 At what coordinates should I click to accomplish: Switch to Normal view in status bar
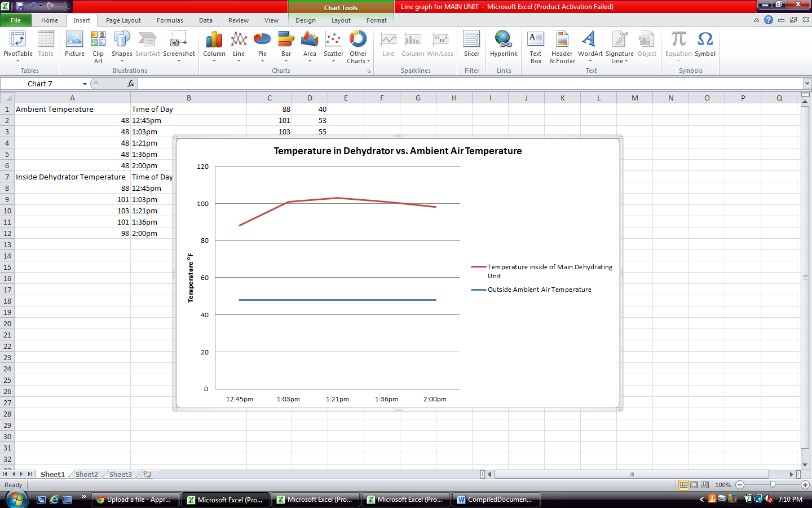point(683,485)
